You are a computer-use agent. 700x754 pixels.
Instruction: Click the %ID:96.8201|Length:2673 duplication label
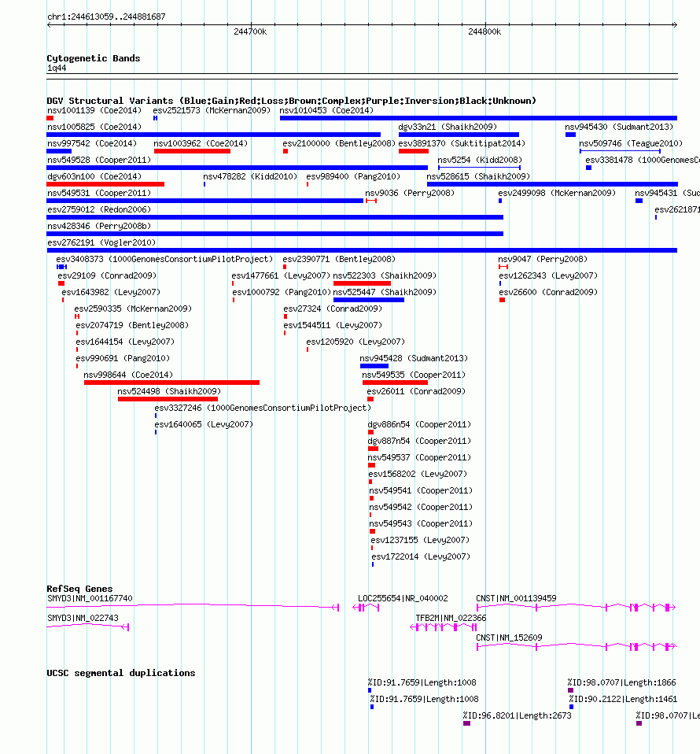tap(518, 716)
